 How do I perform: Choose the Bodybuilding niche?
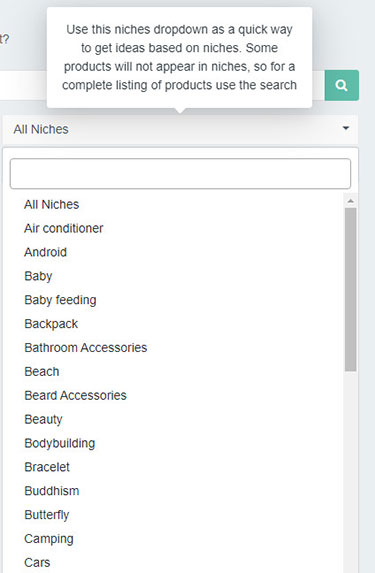pyautogui.click(x=60, y=443)
